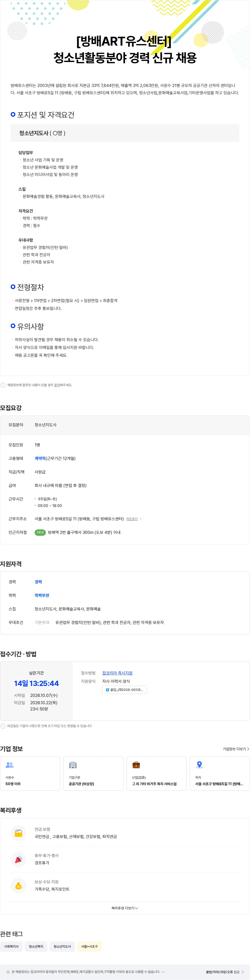Click info icon beside 마감일은 기업의 사정으로 notice

click(x=3, y=726)
